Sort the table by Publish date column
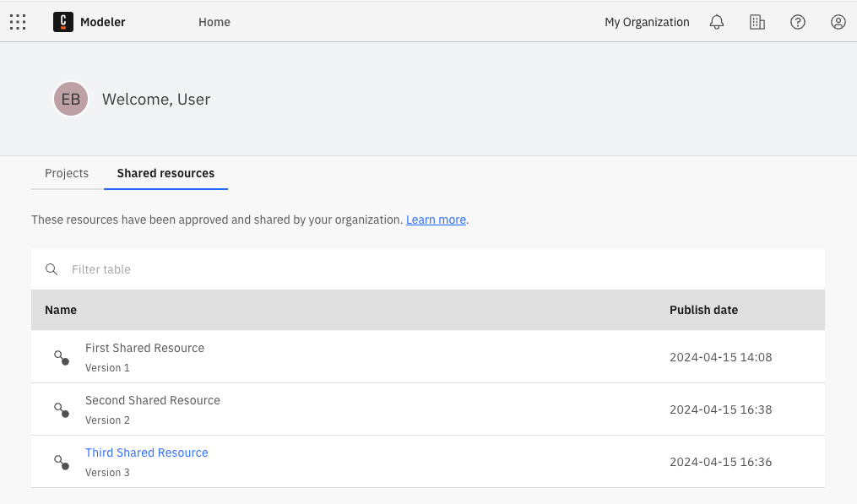This screenshot has width=857, height=504. 703,310
